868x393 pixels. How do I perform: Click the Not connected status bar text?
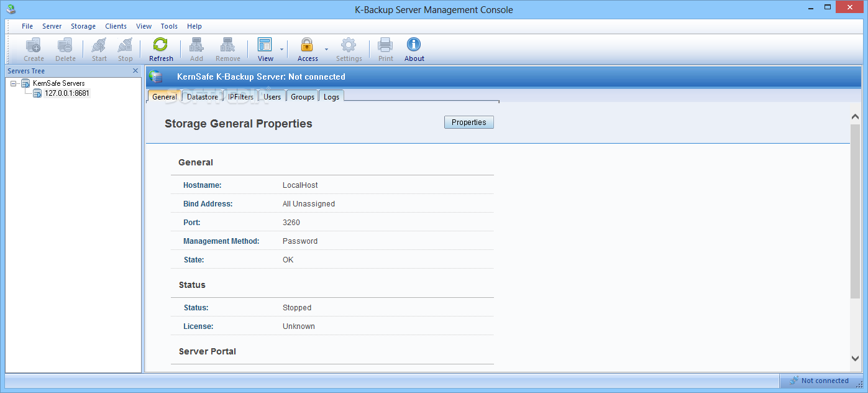click(825, 381)
